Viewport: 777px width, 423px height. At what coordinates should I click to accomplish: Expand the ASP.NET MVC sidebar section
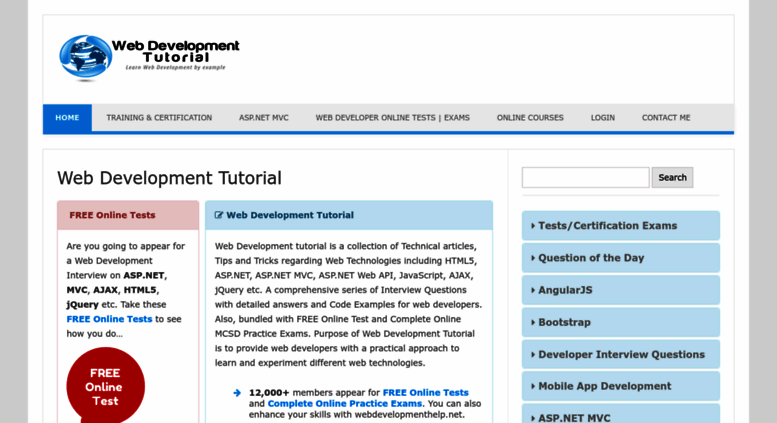click(620, 415)
